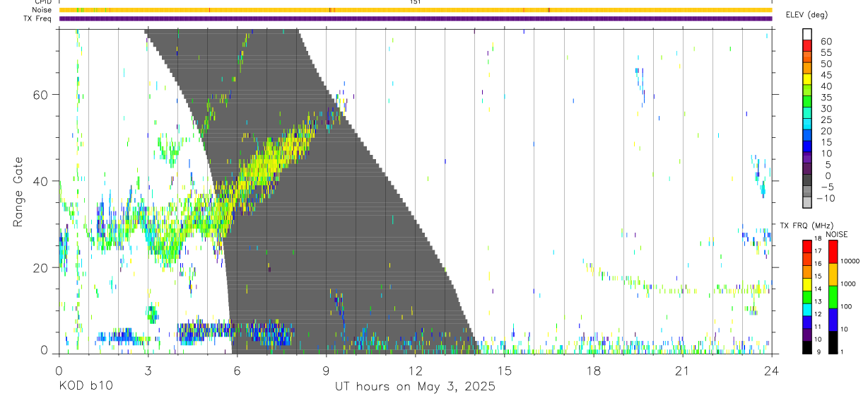Click the '40' tick on the Range Gate axis
The height and width of the screenshot is (401, 868).
(x=41, y=181)
